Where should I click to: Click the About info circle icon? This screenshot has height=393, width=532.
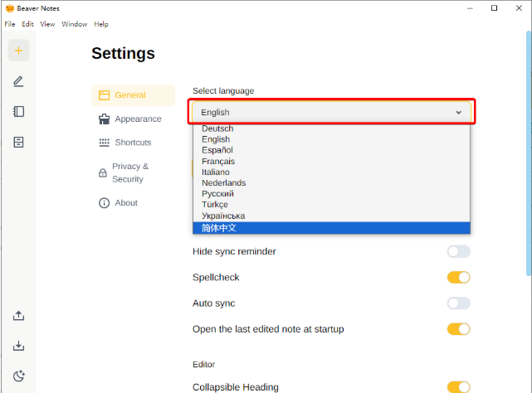104,203
